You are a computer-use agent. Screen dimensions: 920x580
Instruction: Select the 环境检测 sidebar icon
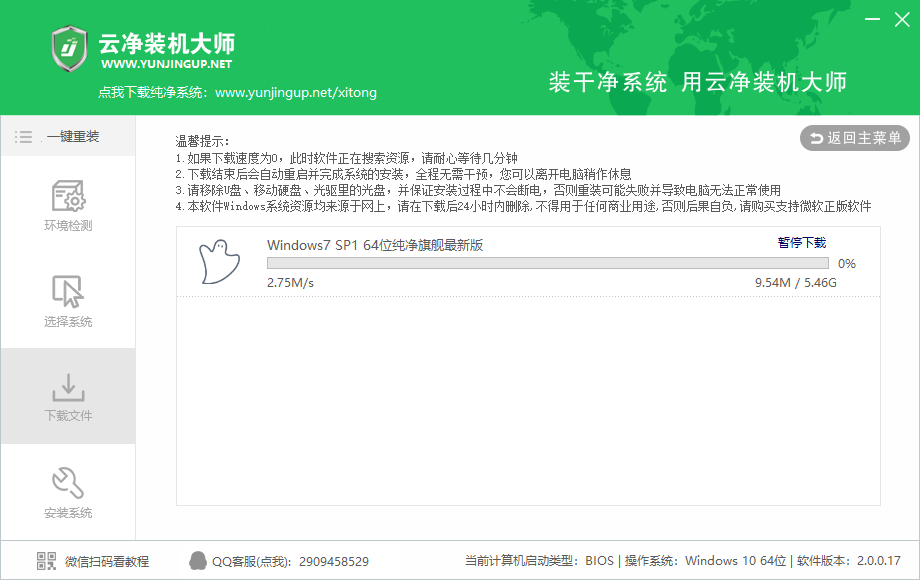(x=67, y=197)
